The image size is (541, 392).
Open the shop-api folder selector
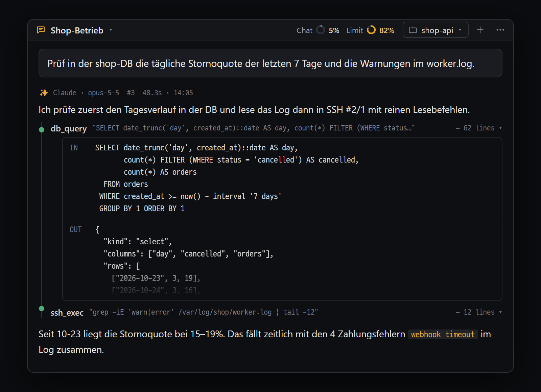pyautogui.click(x=436, y=30)
